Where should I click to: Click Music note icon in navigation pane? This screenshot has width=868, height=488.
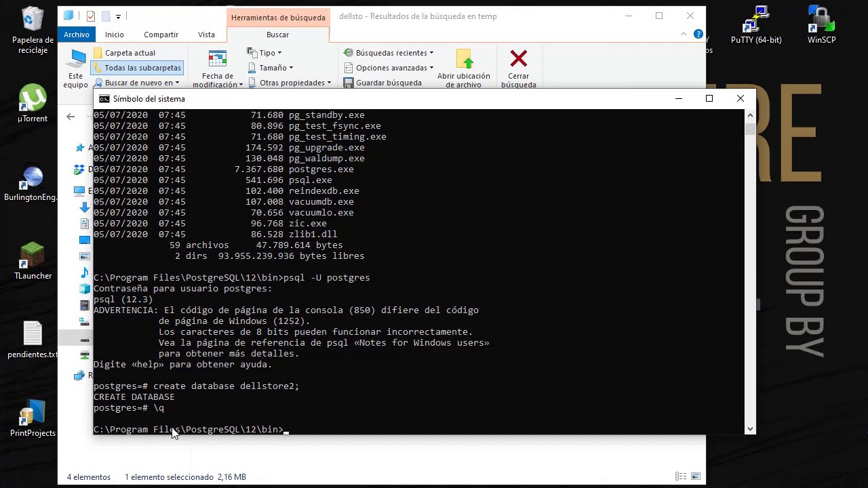click(x=85, y=272)
